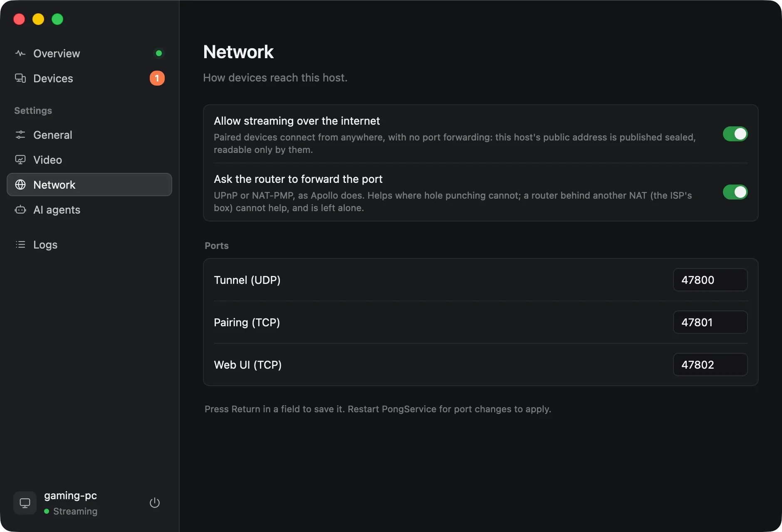
Task: Click the Devices monitor icon in sidebar
Action: pyautogui.click(x=20, y=78)
